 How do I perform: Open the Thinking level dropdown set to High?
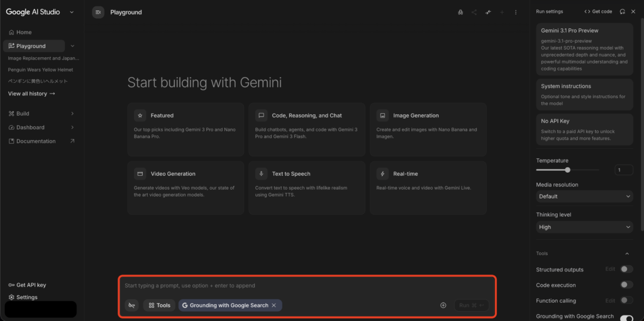(x=584, y=227)
